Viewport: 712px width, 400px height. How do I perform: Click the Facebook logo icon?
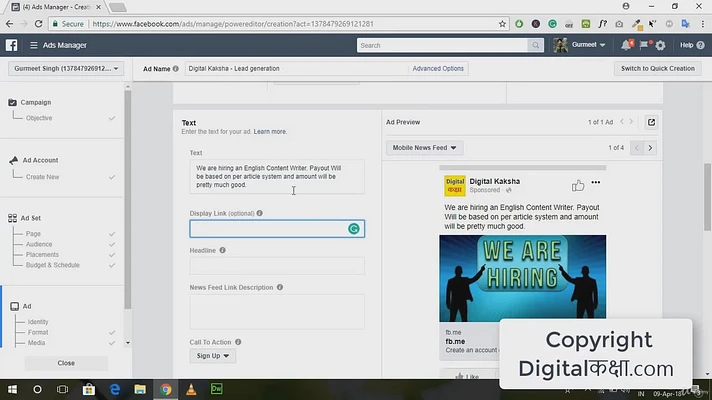tap(11, 45)
